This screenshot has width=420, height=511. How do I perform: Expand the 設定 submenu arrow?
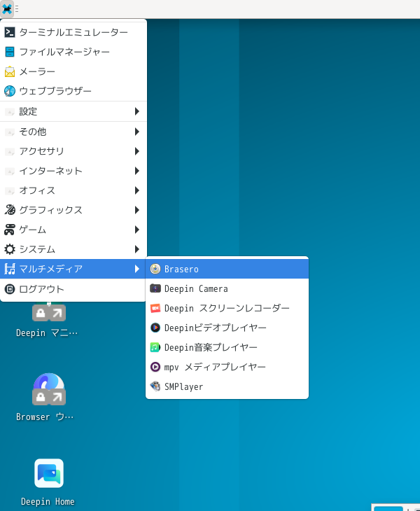point(137,111)
